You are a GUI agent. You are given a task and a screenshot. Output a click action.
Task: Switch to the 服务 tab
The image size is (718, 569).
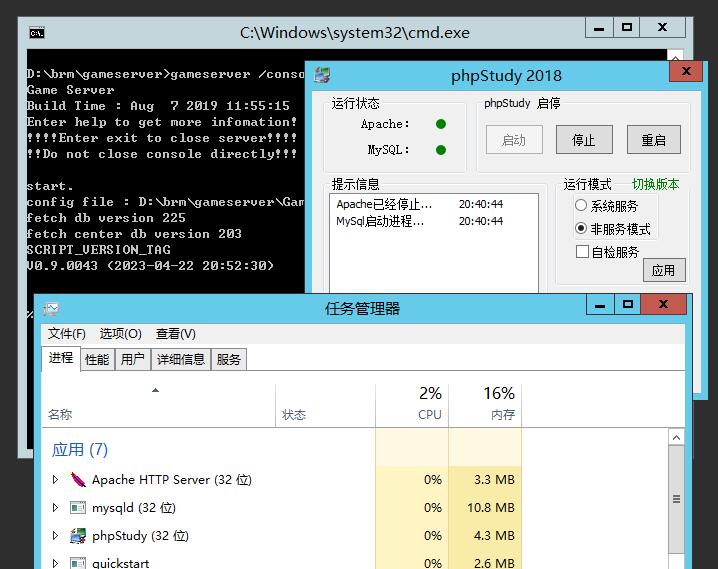tap(228, 359)
